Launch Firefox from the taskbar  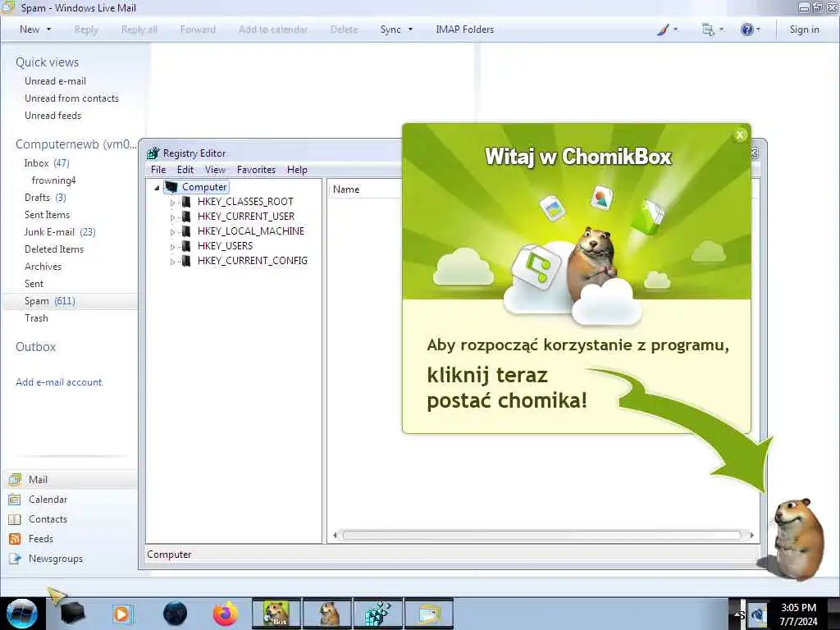tap(226, 614)
